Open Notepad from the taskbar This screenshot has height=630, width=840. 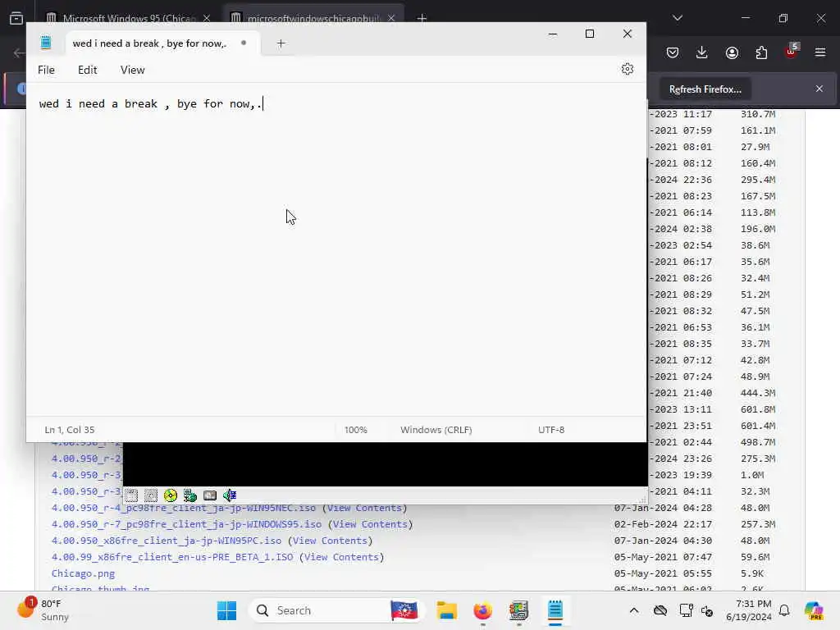pyautogui.click(x=555, y=610)
